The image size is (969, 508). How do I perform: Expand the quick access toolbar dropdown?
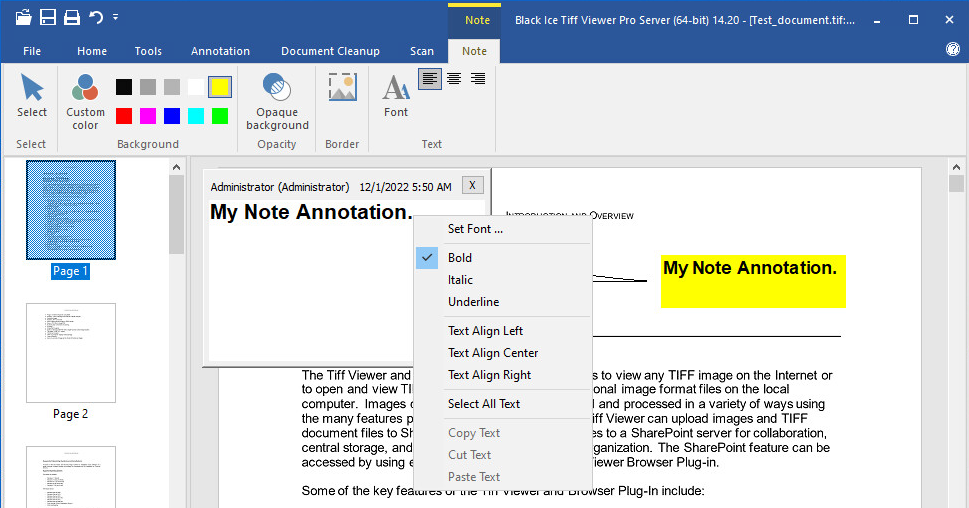tap(116, 17)
